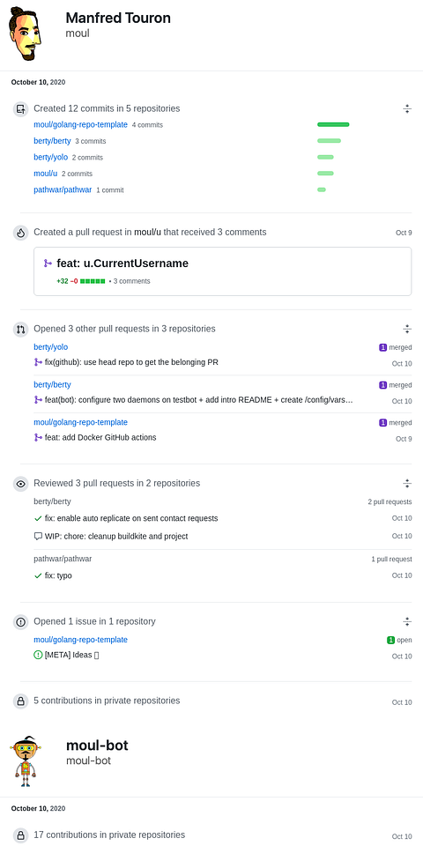The height and width of the screenshot is (868, 423).
Task: Click the eye icon next to Reviewed 3 pull requests
Action: (20, 484)
